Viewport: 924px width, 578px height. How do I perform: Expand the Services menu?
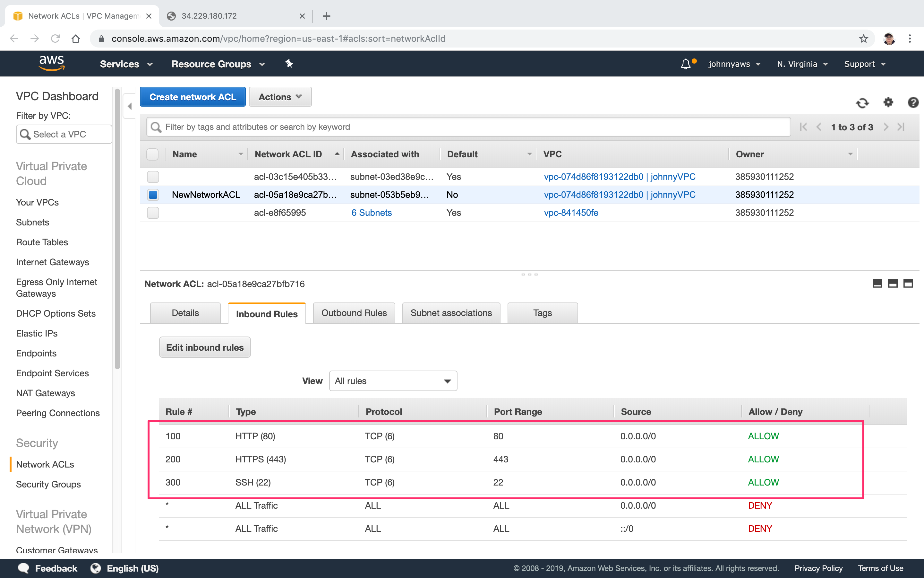pyautogui.click(x=126, y=64)
